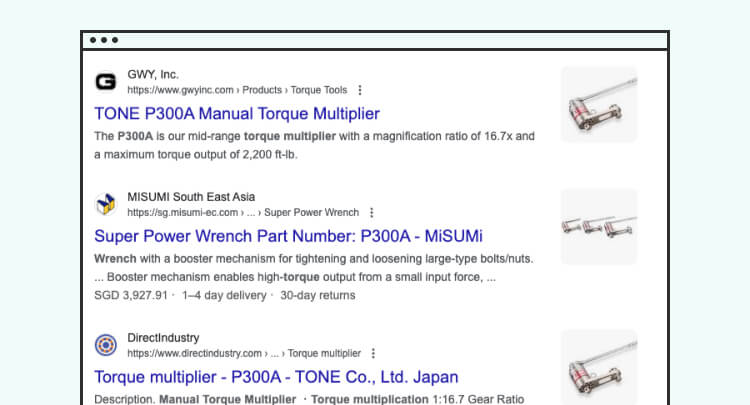
Task: Click the gwyinc.com Products Torque Tools breadcrumb
Action: 237,90
